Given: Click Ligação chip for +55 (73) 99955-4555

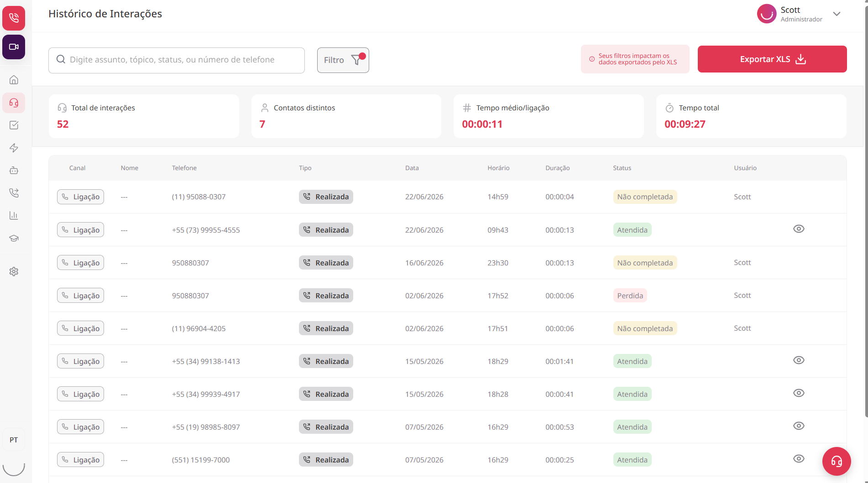Looking at the screenshot, I should click(80, 230).
